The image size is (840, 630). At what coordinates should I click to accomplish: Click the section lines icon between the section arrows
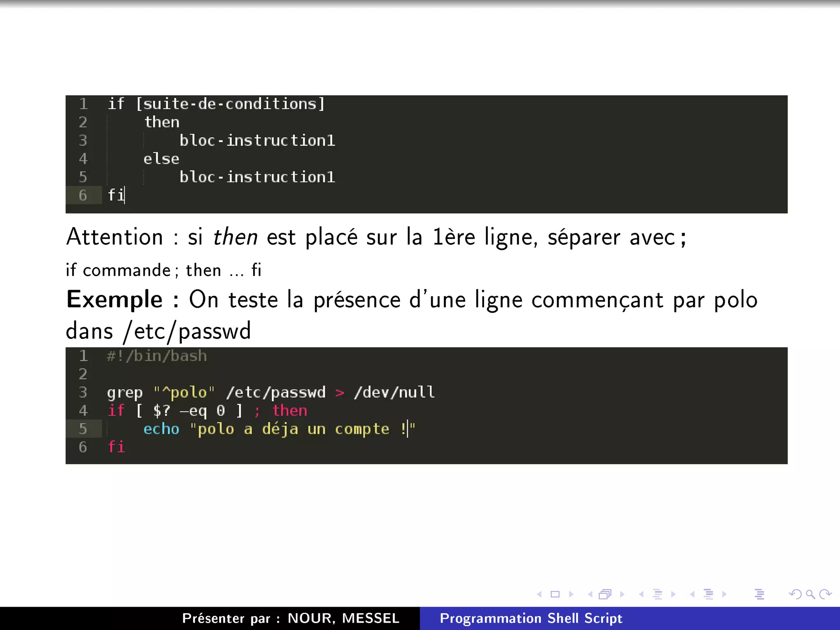pos(708,594)
